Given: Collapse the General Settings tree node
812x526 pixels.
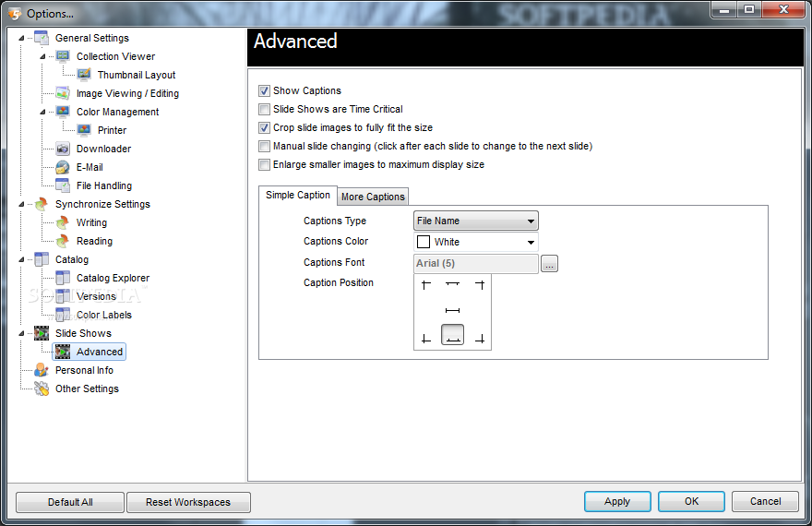Looking at the screenshot, I should pyautogui.click(x=21, y=38).
